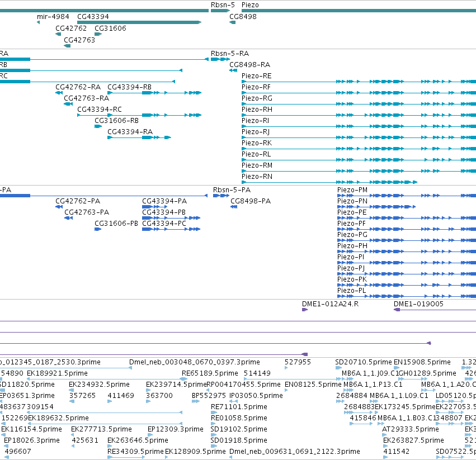Click protein Piezo-PK

(x=352, y=279)
